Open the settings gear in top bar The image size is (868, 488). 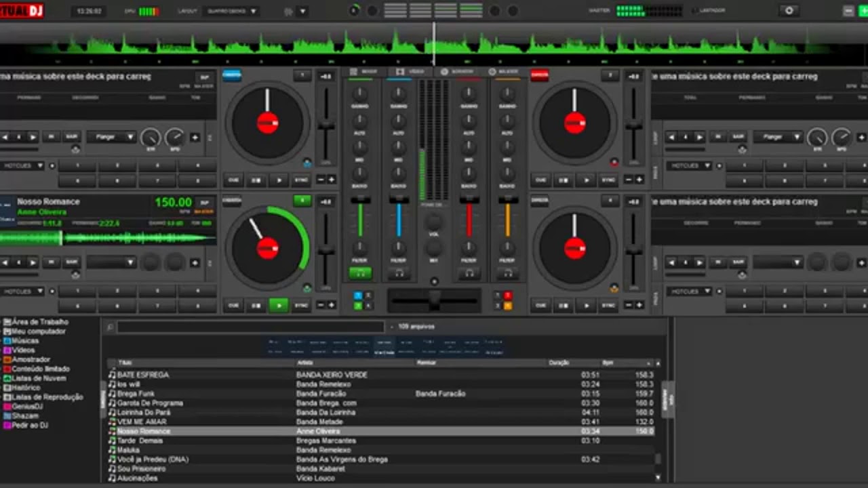pos(789,11)
